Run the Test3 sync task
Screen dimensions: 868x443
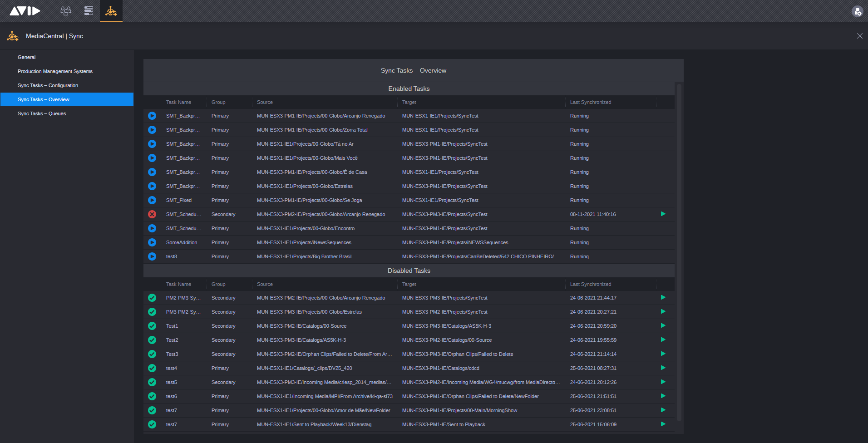(663, 354)
